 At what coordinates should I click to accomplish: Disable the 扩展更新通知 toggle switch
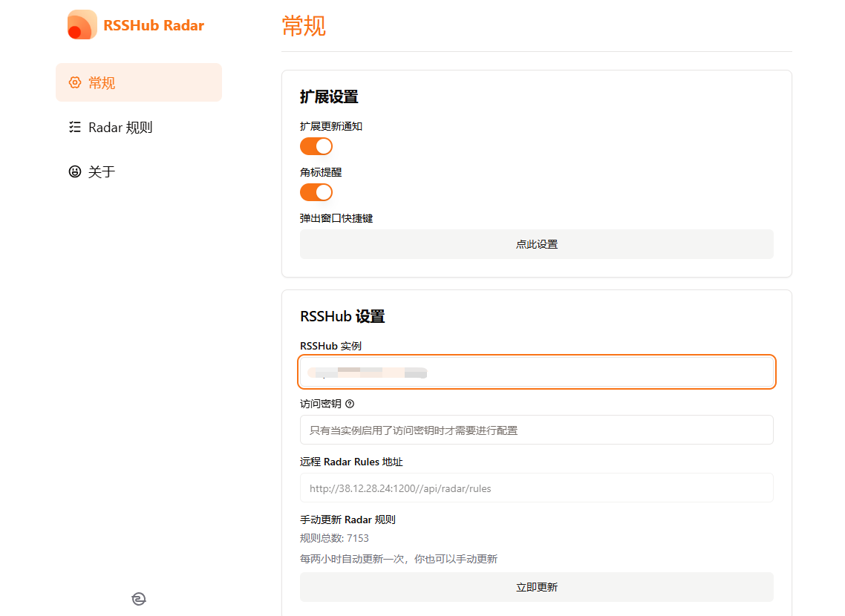(x=316, y=146)
